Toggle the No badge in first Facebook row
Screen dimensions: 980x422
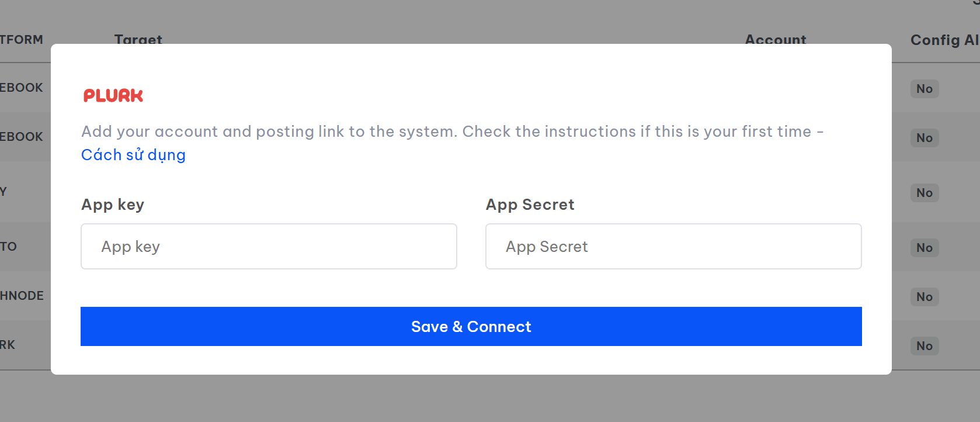(x=924, y=89)
